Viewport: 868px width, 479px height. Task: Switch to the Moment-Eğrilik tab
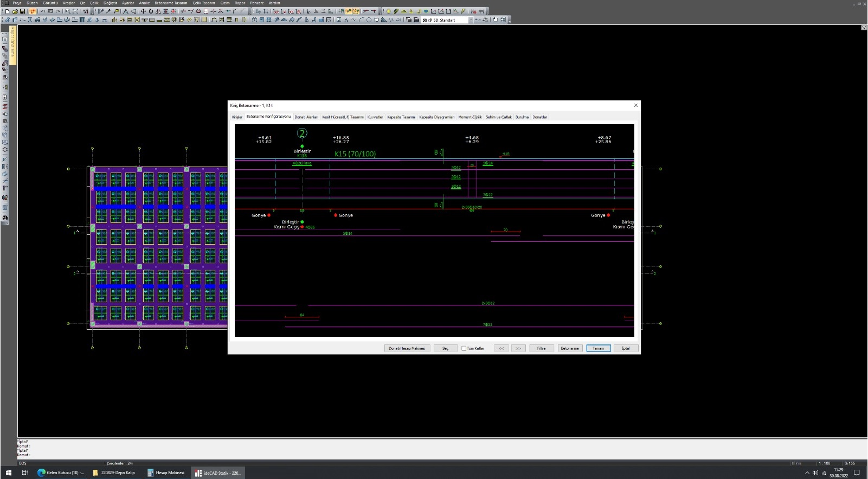point(470,117)
